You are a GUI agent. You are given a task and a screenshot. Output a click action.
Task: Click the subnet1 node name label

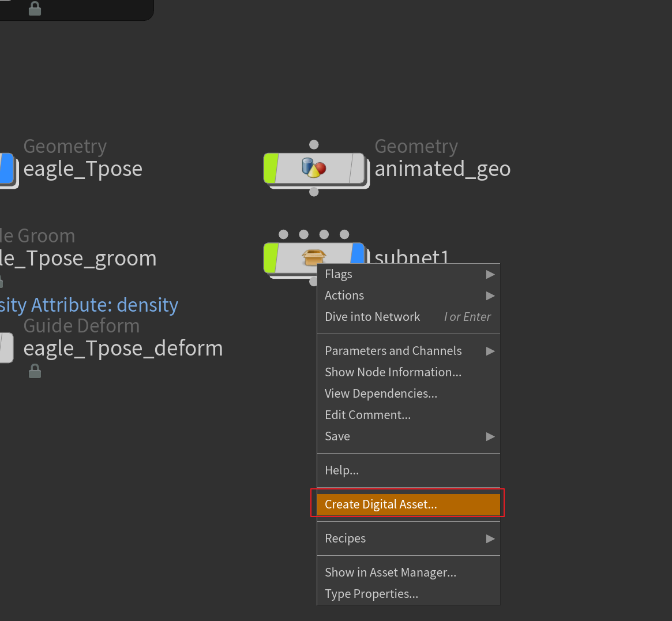click(x=411, y=256)
